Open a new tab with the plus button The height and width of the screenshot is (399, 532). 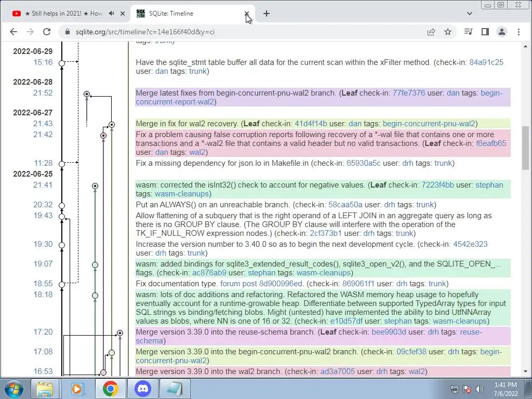coord(267,14)
